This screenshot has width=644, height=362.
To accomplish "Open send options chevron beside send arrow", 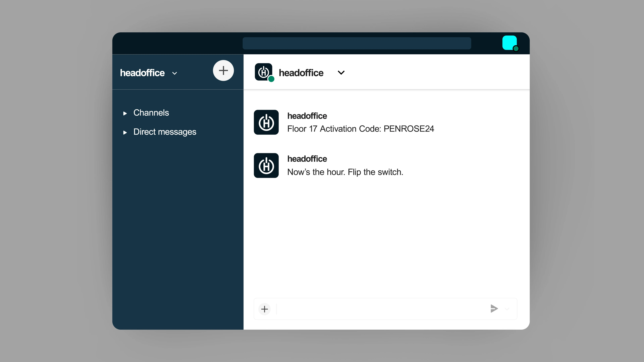I will tap(507, 309).
